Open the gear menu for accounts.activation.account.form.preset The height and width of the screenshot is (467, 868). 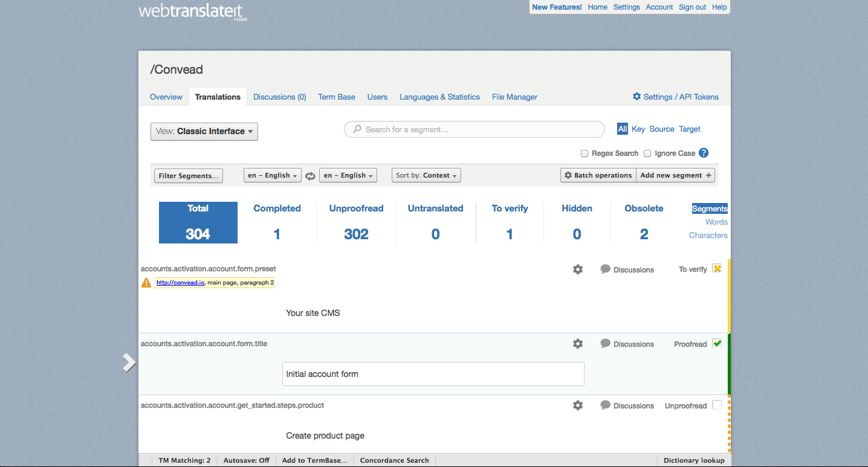click(578, 269)
